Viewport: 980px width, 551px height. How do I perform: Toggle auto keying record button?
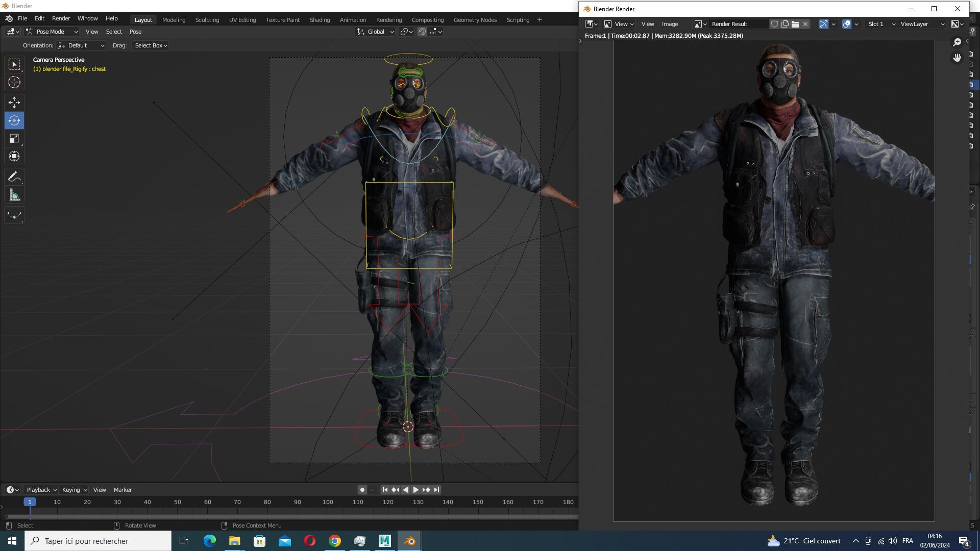click(x=362, y=490)
